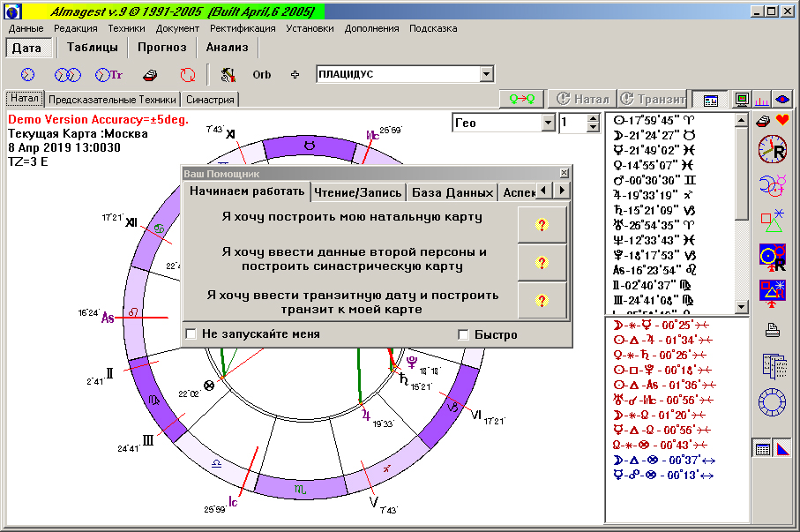This screenshot has width=800, height=532.
Task: Click the blue-red triangle icon
Action: click(782, 449)
